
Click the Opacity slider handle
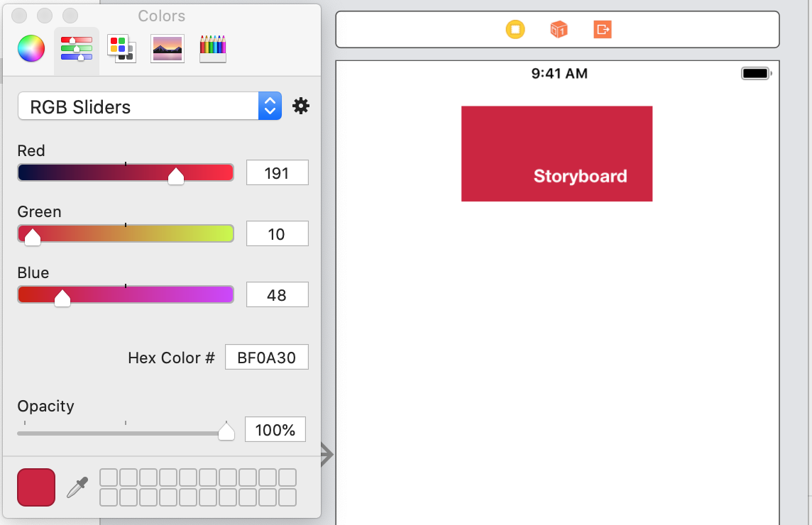point(226,431)
